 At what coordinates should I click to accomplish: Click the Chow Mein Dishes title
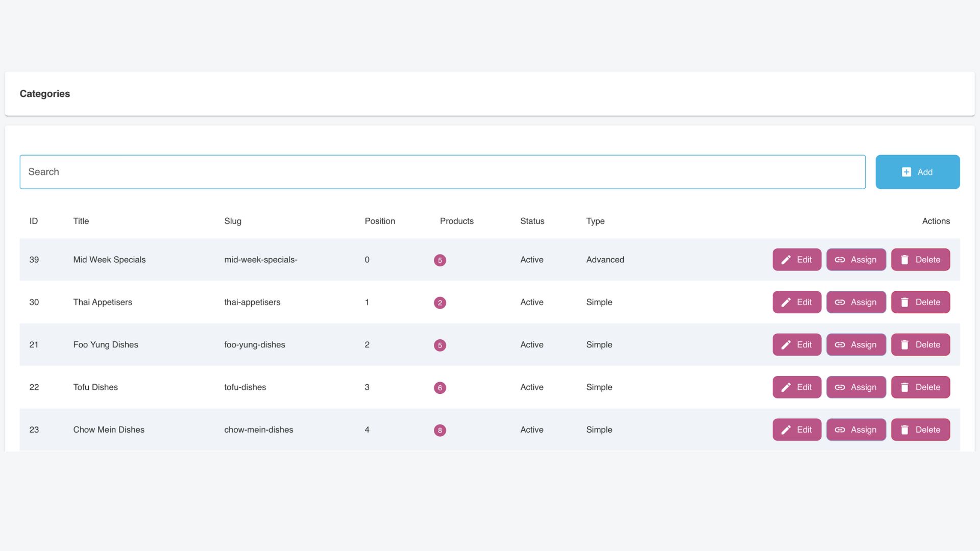pos(108,430)
